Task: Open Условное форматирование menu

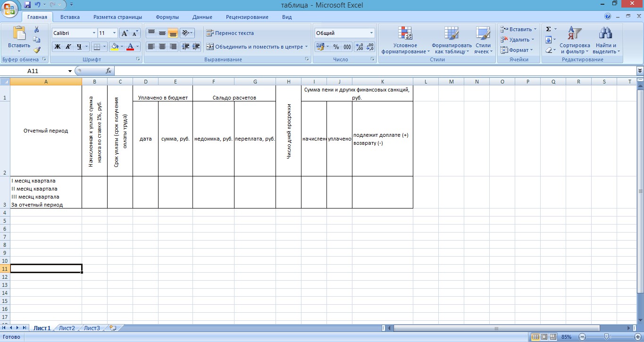Action: pyautogui.click(x=405, y=40)
